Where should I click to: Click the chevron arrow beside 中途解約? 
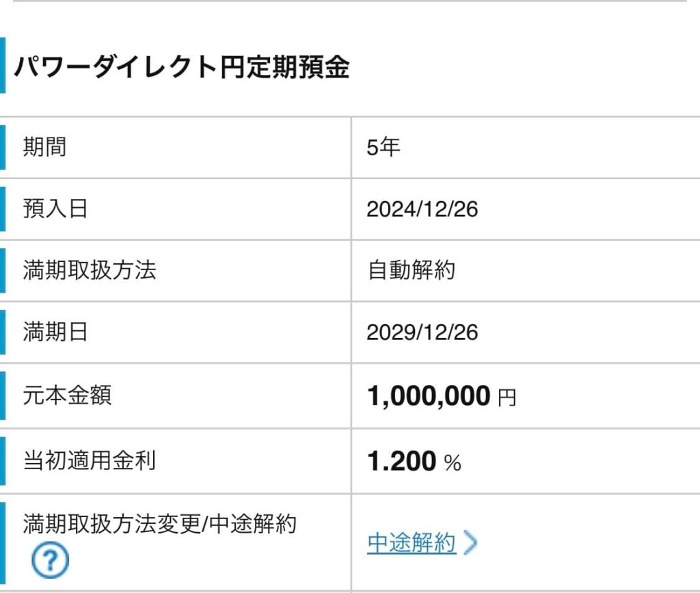(470, 544)
